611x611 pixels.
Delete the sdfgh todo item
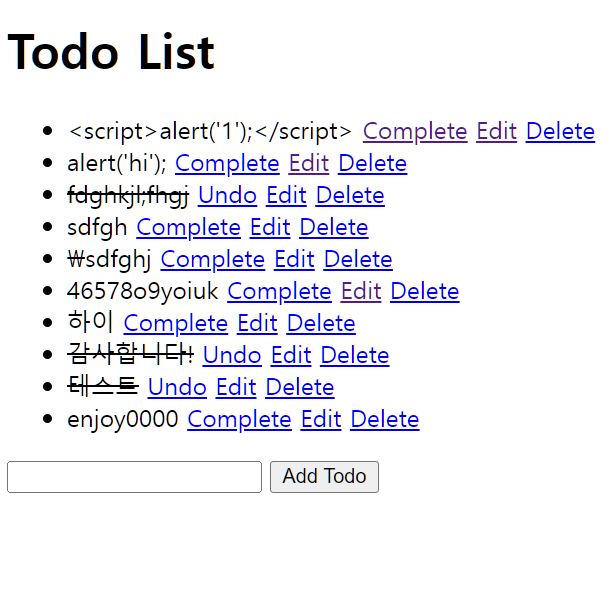click(x=334, y=228)
